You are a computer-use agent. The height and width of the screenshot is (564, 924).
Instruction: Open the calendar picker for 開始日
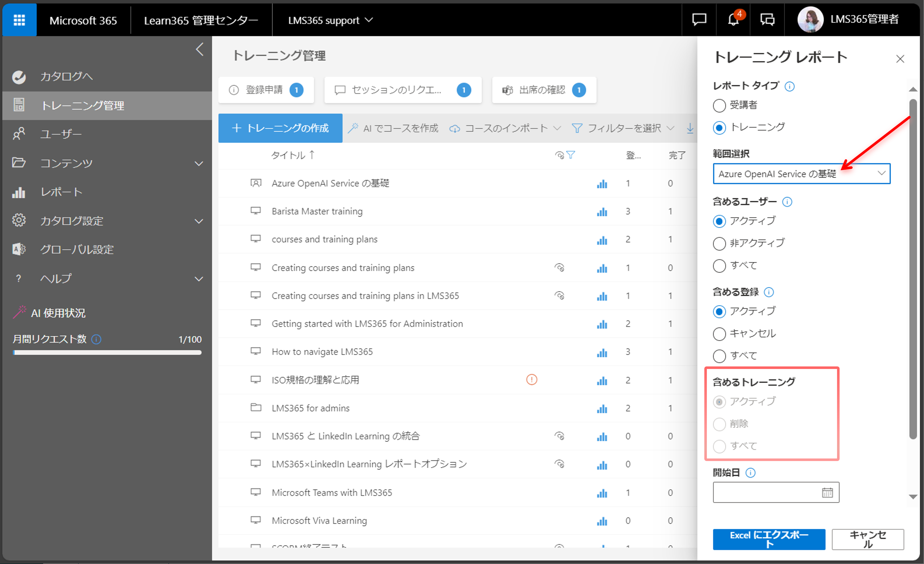(827, 492)
